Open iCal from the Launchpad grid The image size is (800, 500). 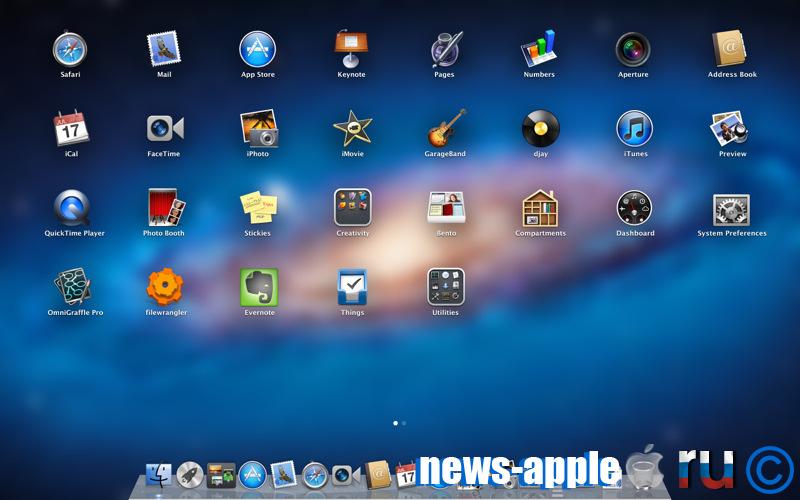coord(71,128)
